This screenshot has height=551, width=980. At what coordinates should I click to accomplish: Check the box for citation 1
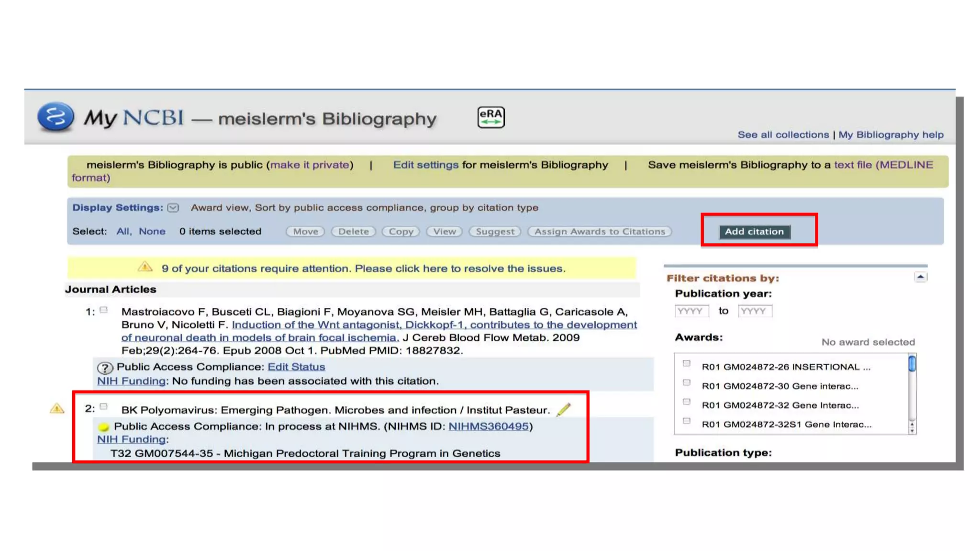[104, 310]
